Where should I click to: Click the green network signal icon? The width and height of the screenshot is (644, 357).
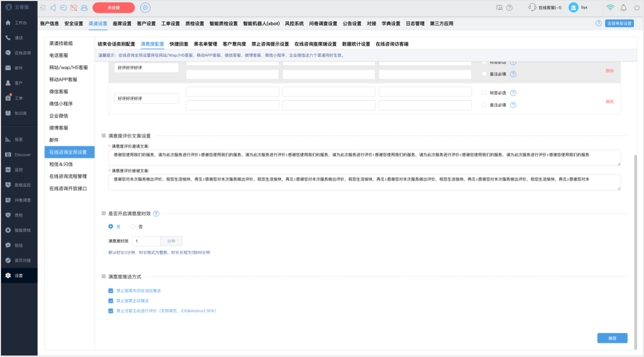pos(610,8)
